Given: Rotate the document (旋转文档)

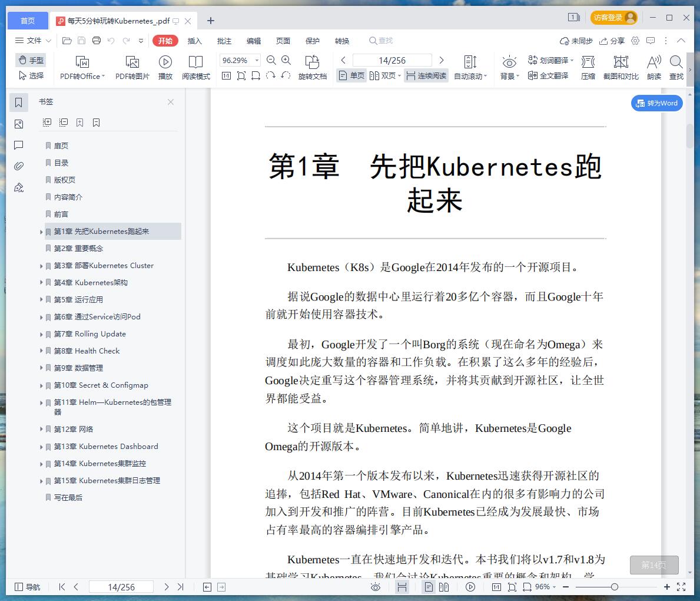Looking at the screenshot, I should 313,68.
